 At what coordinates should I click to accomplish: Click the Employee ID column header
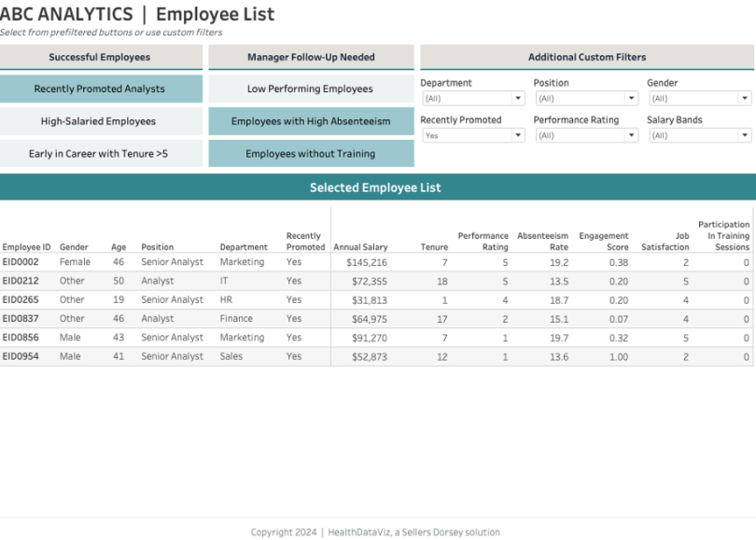tap(27, 247)
